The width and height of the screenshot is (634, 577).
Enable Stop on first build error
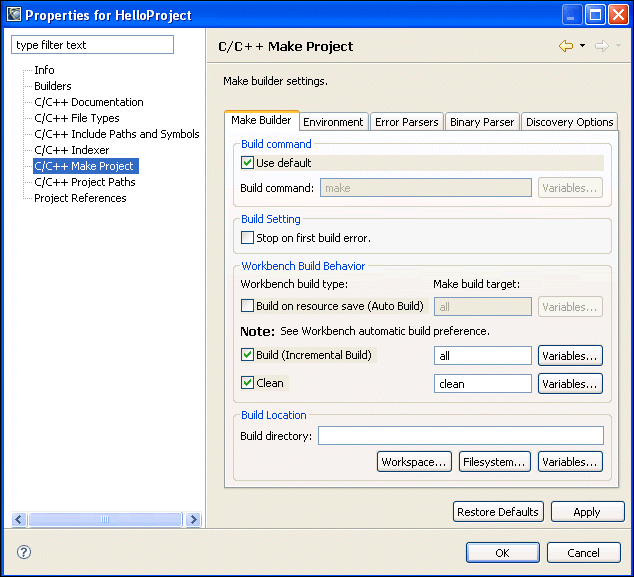point(248,238)
